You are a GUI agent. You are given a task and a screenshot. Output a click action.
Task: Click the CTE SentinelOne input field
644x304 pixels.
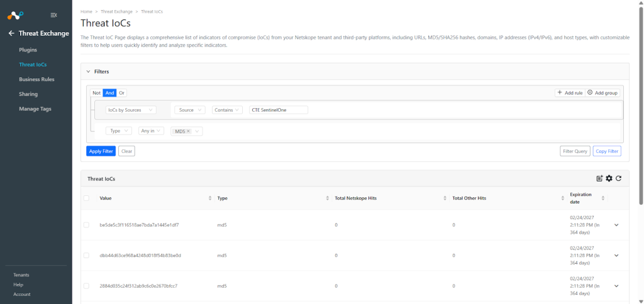(x=279, y=110)
